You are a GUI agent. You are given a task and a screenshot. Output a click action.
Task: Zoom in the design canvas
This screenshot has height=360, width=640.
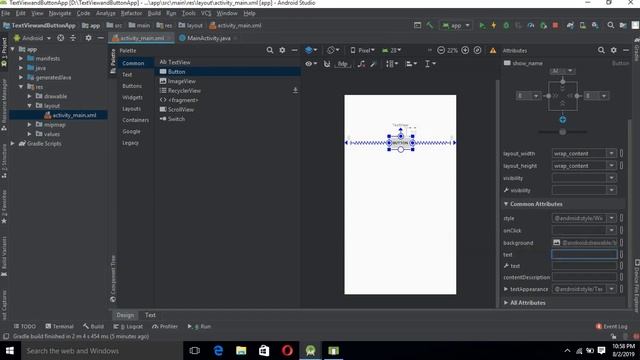coord(465,50)
